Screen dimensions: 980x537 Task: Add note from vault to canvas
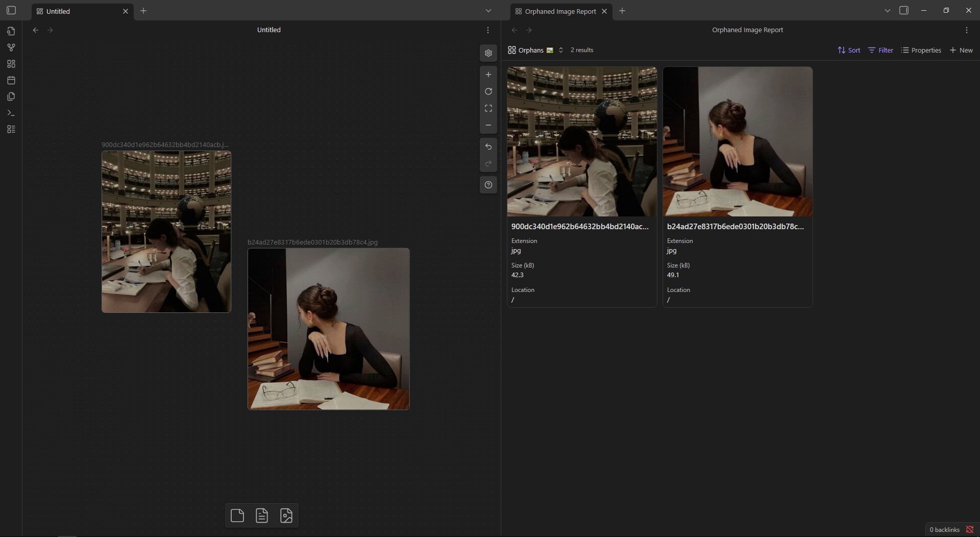click(262, 516)
